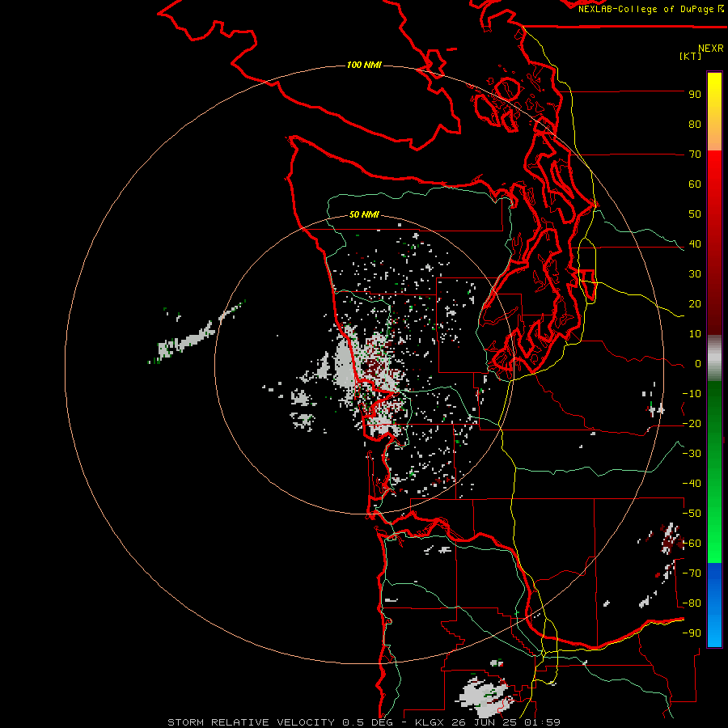
Task: Click the 20 value on velocity scale
Action: 695,304
